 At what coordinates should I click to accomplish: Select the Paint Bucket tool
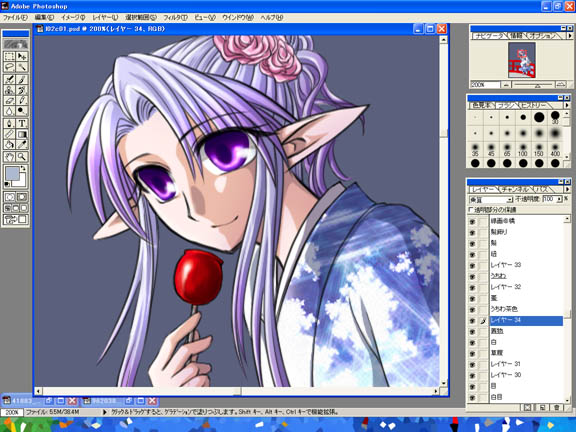[10, 145]
